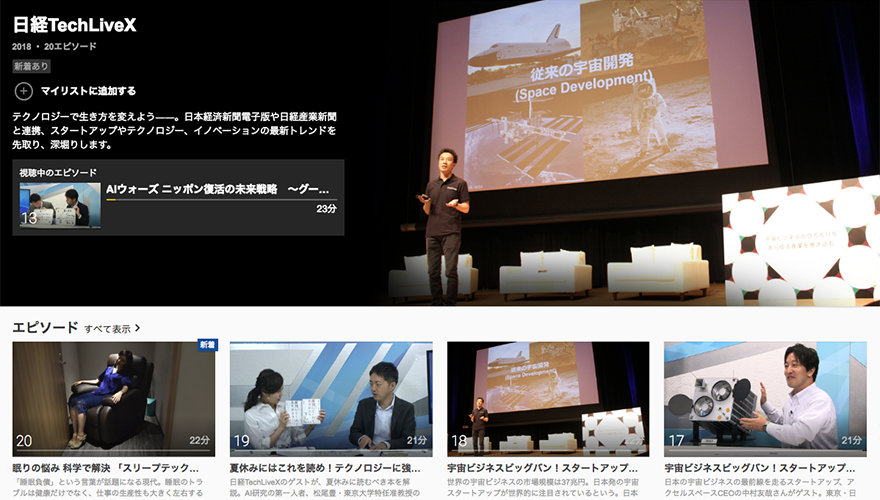Click the 21分 duration on episode 19
The width and height of the screenshot is (880, 500).
(x=416, y=441)
